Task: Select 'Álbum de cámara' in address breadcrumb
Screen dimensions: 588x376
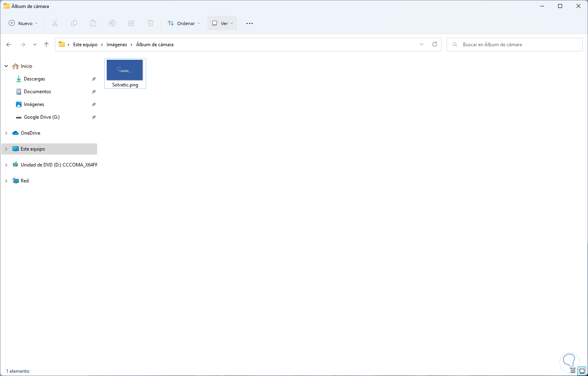Action: (x=155, y=45)
